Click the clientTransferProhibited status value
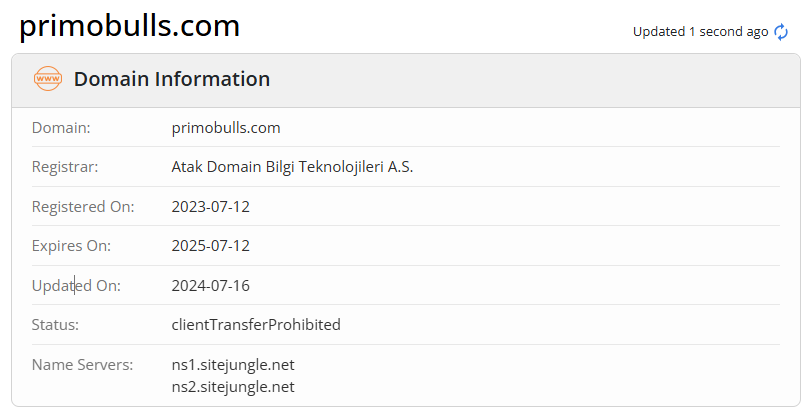Viewport: 807px width, 413px height. (x=256, y=325)
